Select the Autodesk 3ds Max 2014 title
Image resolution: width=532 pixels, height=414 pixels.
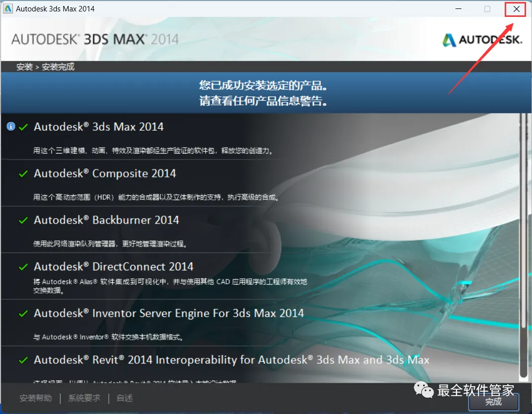pyautogui.click(x=99, y=127)
